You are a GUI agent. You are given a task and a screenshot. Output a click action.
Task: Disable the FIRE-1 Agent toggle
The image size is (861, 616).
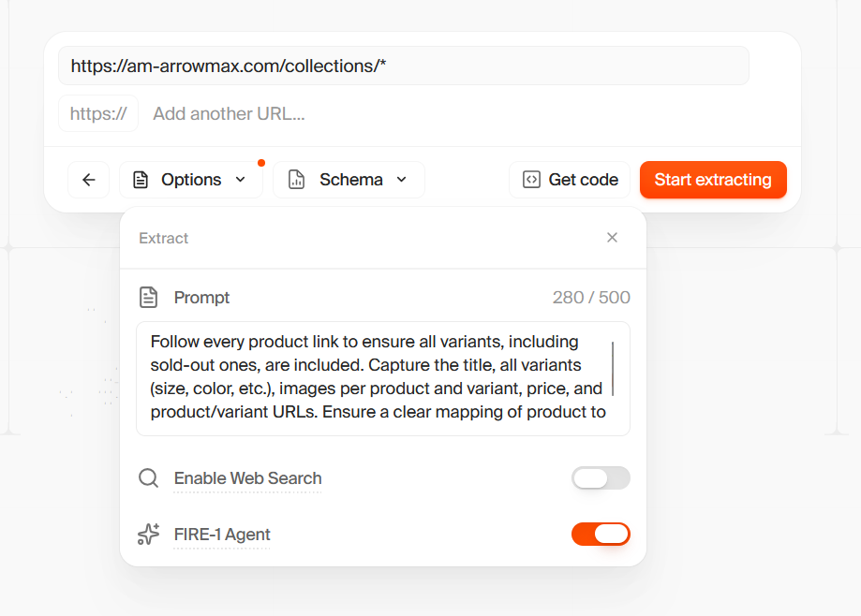tap(601, 535)
